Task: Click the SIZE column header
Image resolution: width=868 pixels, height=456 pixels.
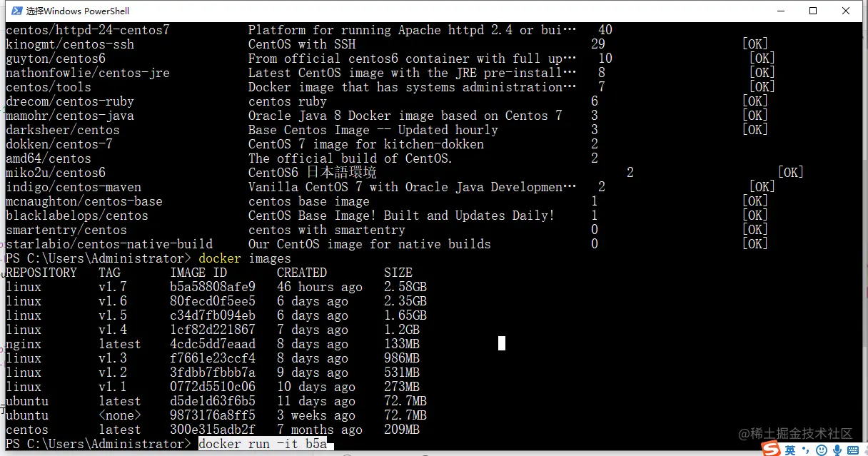Action: (398, 273)
